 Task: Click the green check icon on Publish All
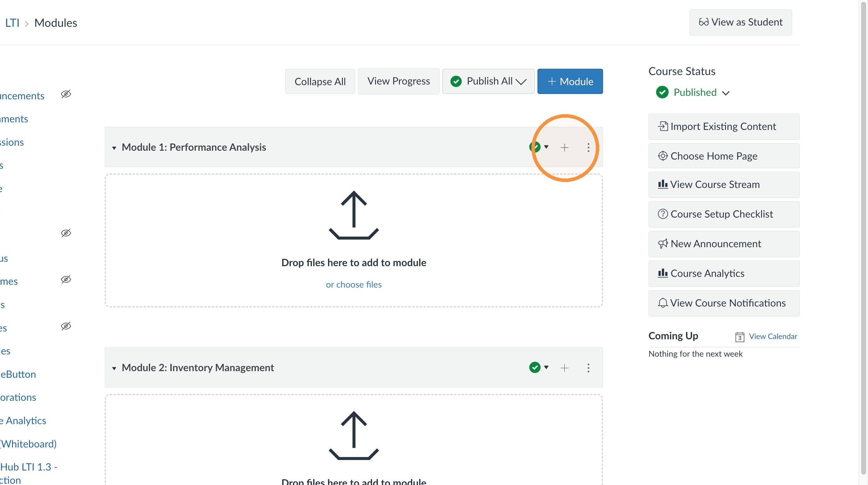click(x=456, y=81)
